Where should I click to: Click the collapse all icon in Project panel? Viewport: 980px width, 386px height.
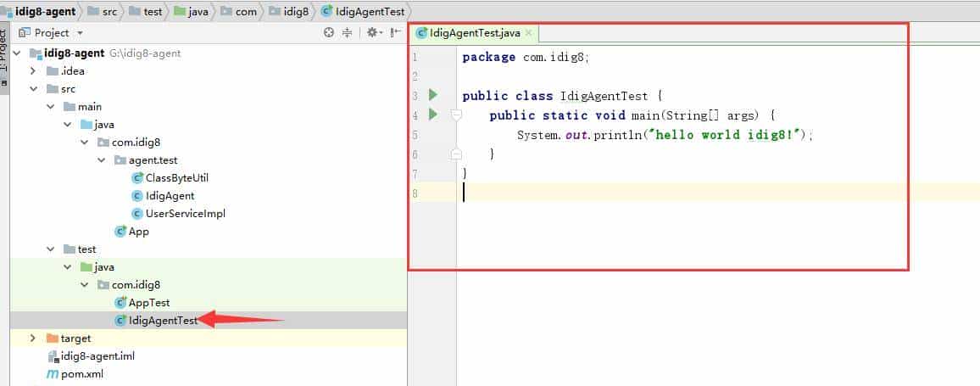tap(347, 33)
